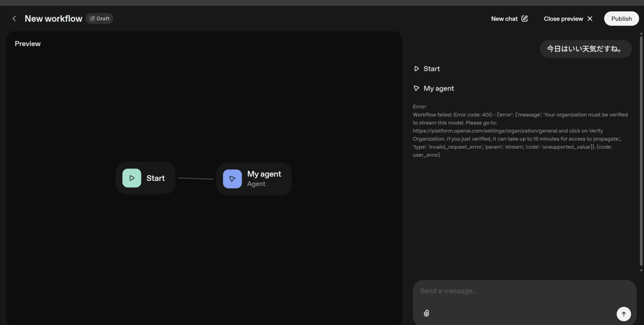Click the chat panel vertical scrollbar
The width and height of the screenshot is (644, 325).
click(641, 151)
